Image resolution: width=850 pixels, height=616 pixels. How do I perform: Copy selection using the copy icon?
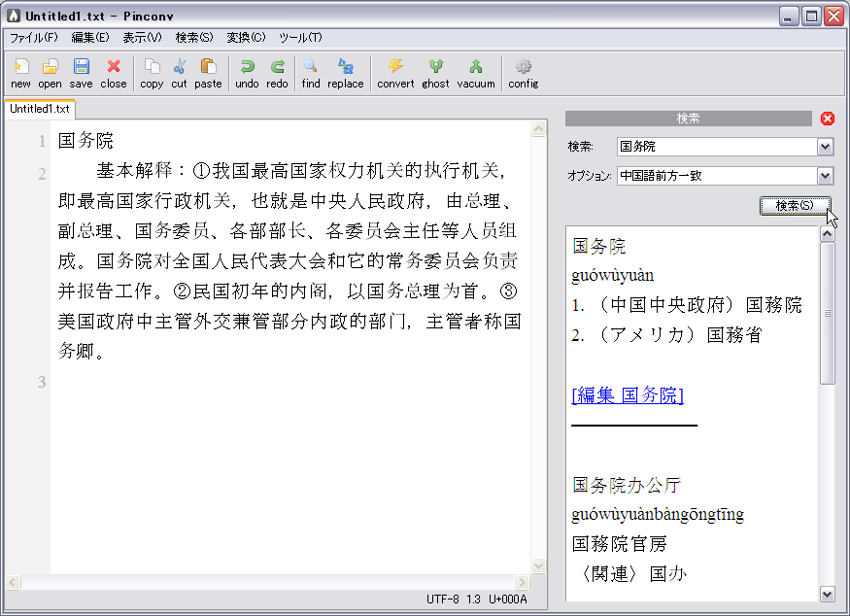pos(152,73)
